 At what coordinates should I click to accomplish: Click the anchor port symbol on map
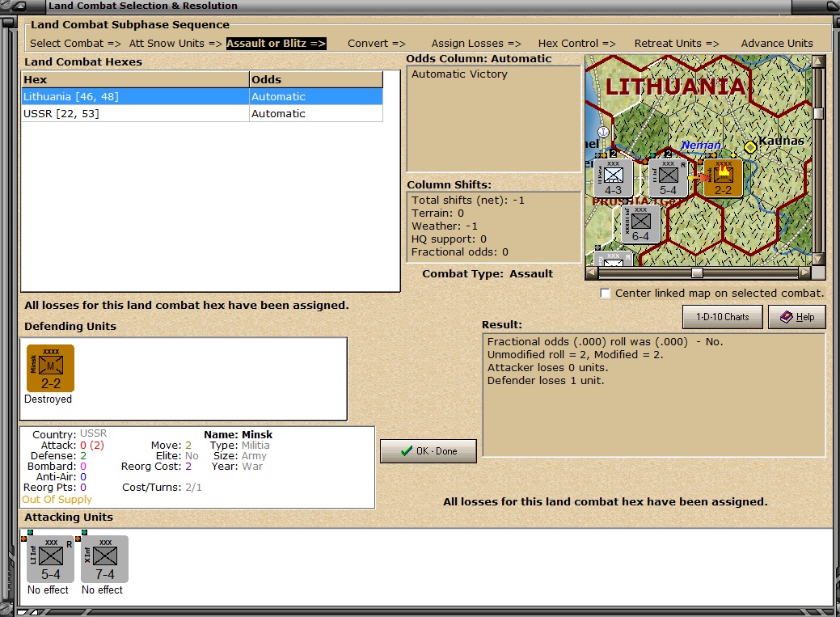[603, 131]
